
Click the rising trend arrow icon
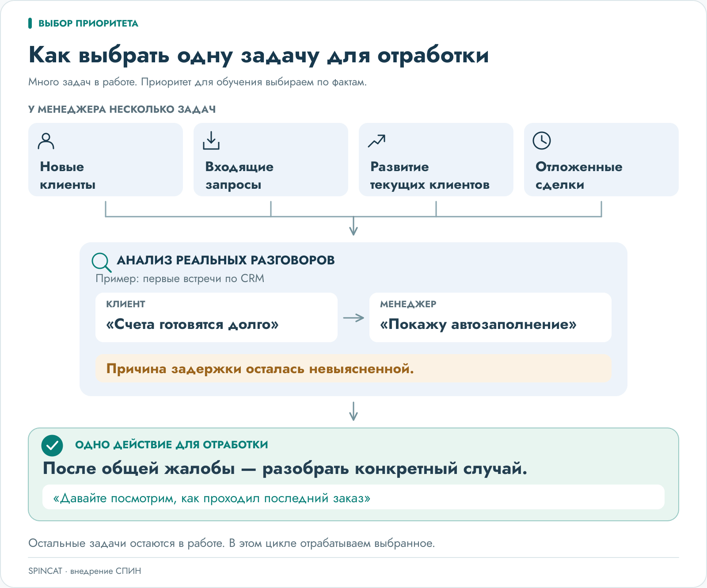tap(376, 141)
